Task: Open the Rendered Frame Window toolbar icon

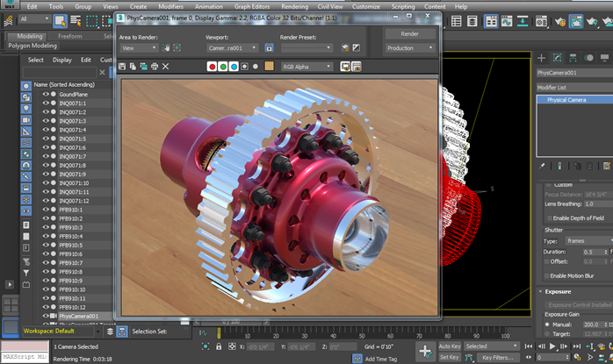Action: coord(576,21)
